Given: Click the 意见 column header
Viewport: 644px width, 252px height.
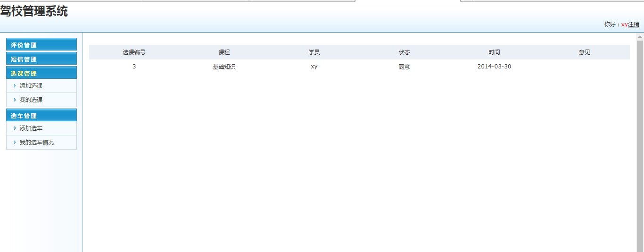Looking at the screenshot, I should 585,52.
